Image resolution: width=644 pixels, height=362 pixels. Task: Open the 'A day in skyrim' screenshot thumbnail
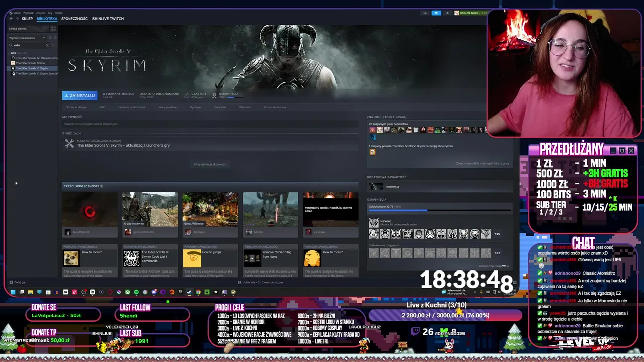pyautogui.click(x=149, y=209)
